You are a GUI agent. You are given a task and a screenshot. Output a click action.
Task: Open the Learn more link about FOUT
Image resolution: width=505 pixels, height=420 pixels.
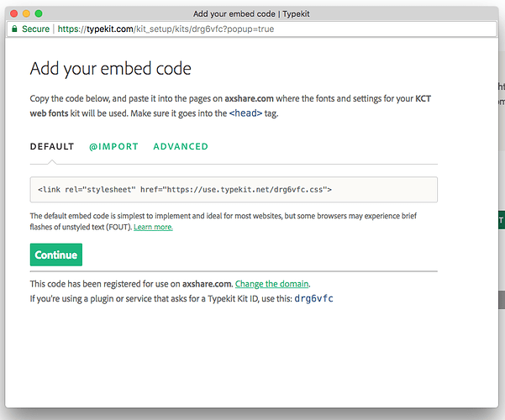coord(153,227)
